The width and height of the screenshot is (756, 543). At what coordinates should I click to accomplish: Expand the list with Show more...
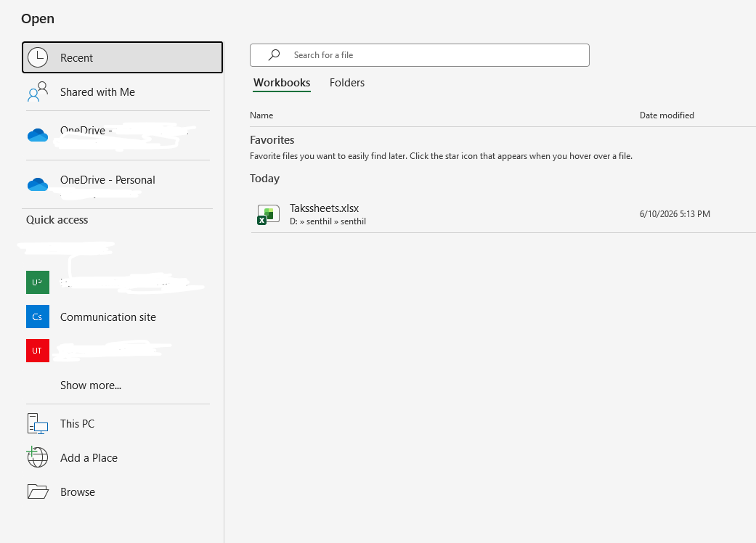[x=91, y=385]
